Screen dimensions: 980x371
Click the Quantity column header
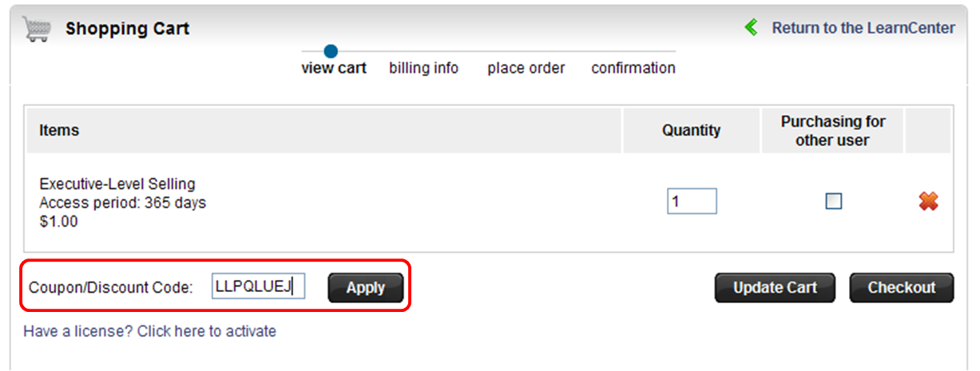692,130
